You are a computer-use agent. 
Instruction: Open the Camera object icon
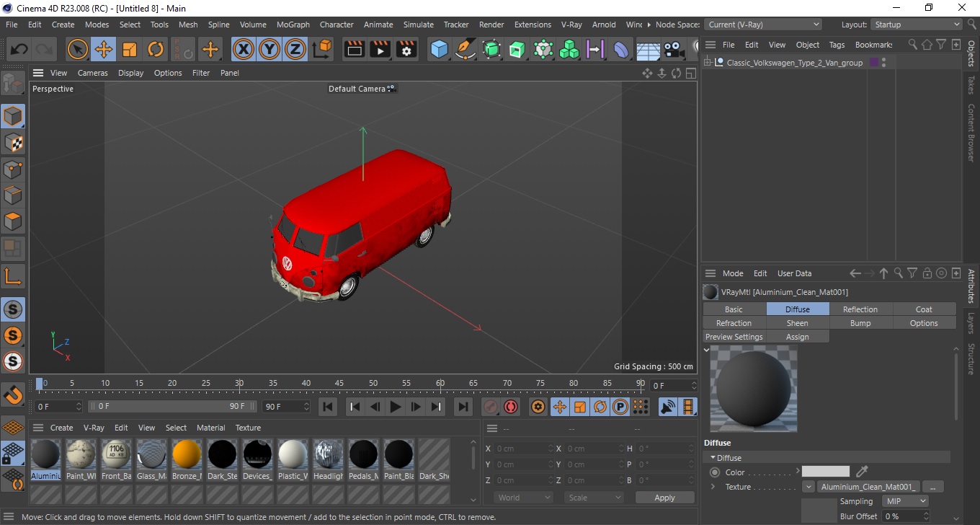(x=674, y=49)
